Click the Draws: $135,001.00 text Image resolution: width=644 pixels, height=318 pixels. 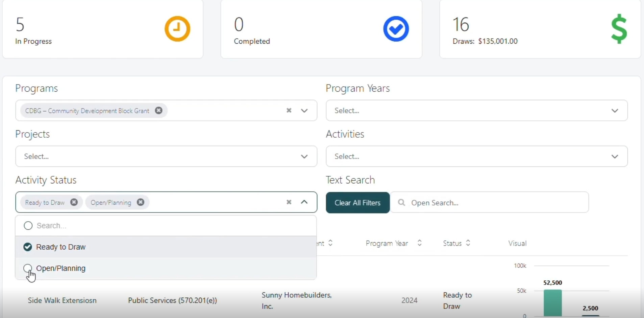point(485,41)
